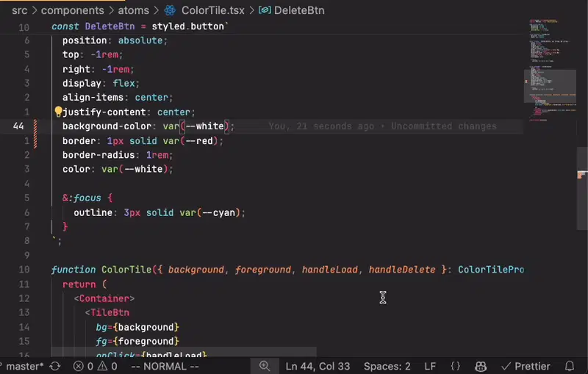Open the components breadcrumb folder
The width and height of the screenshot is (588, 374).
pos(72,10)
